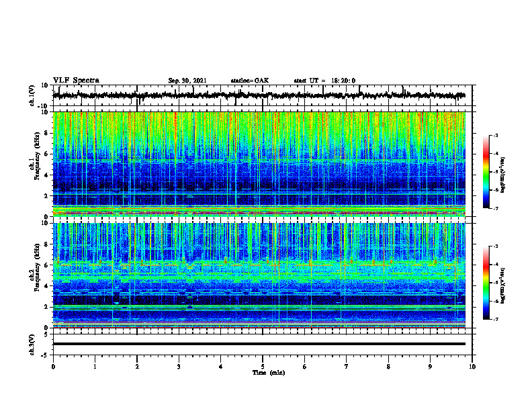
Task: Click time axis tick label "6"
Action: click(x=305, y=367)
